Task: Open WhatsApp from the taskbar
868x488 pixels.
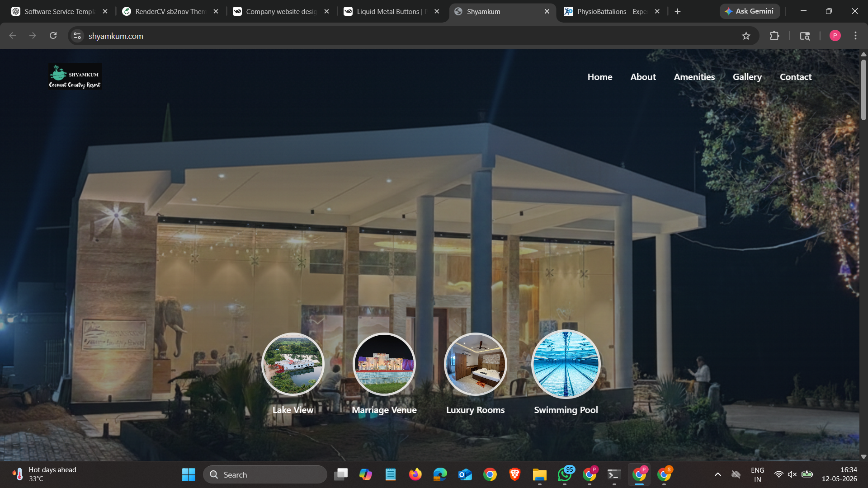Action: (x=565, y=474)
